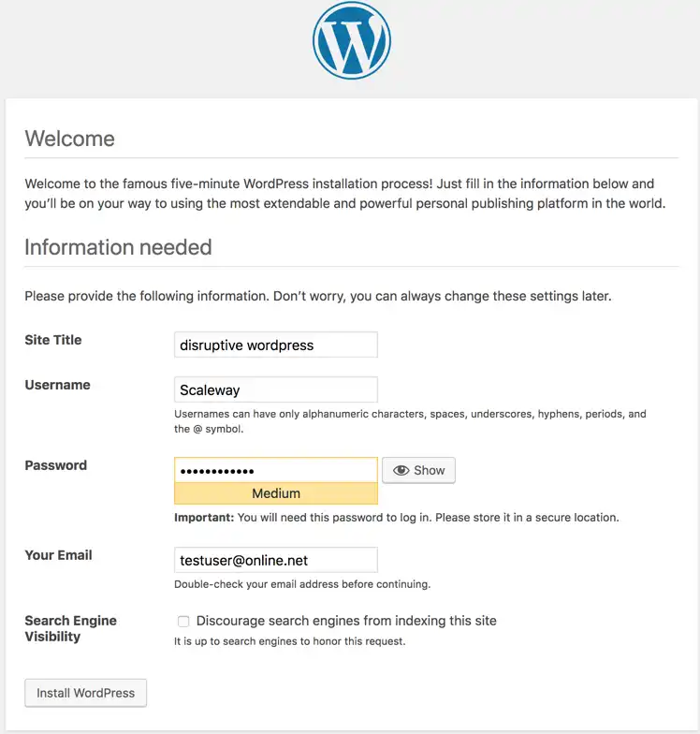Click inside the Username field
The image size is (700, 734).
(x=275, y=389)
